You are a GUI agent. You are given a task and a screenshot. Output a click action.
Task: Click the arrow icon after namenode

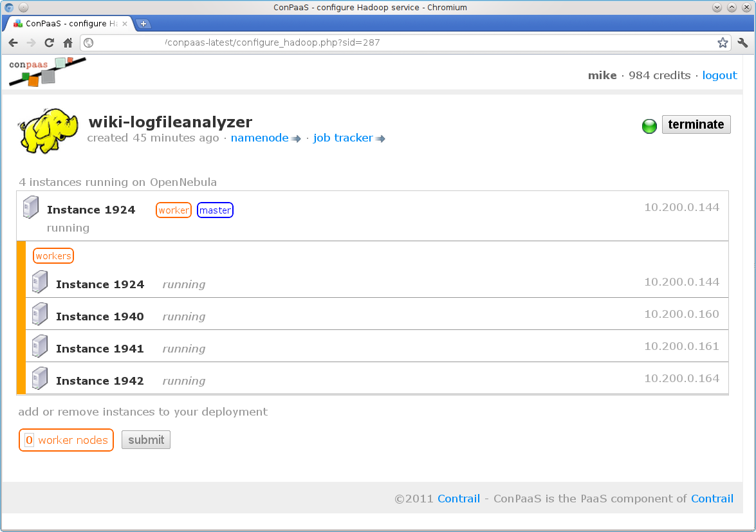pyautogui.click(x=296, y=139)
